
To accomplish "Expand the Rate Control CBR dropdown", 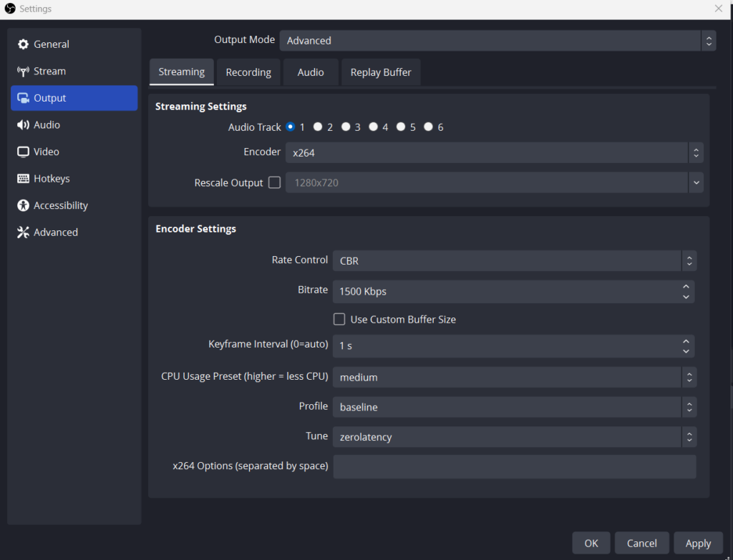I will [x=515, y=260].
